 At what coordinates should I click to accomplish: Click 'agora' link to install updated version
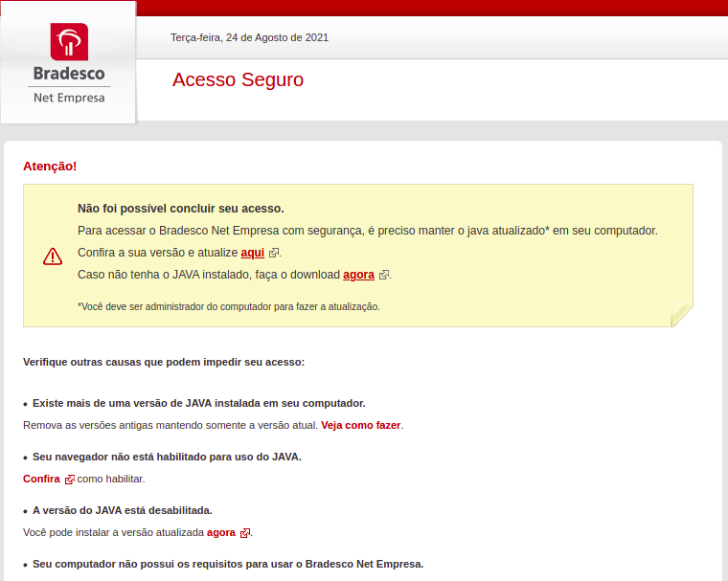(221, 533)
